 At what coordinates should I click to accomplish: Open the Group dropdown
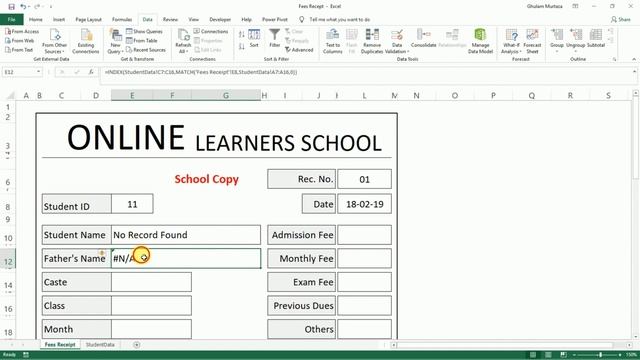557,41
